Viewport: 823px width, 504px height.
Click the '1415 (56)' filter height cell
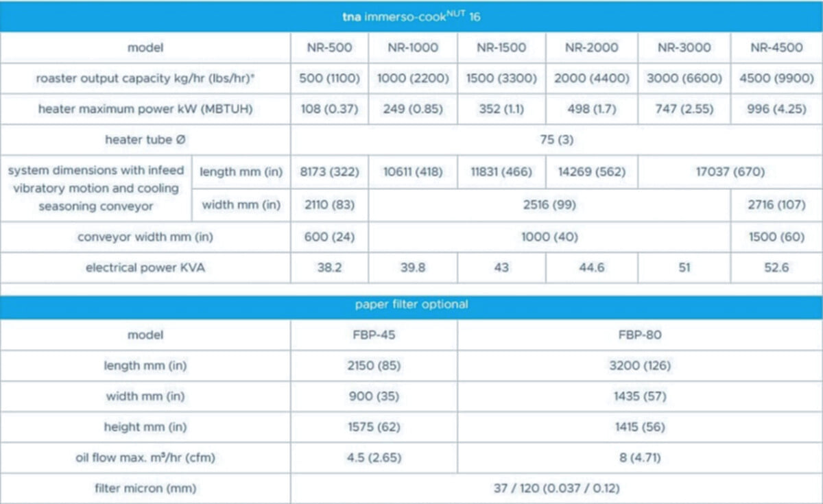640,427
